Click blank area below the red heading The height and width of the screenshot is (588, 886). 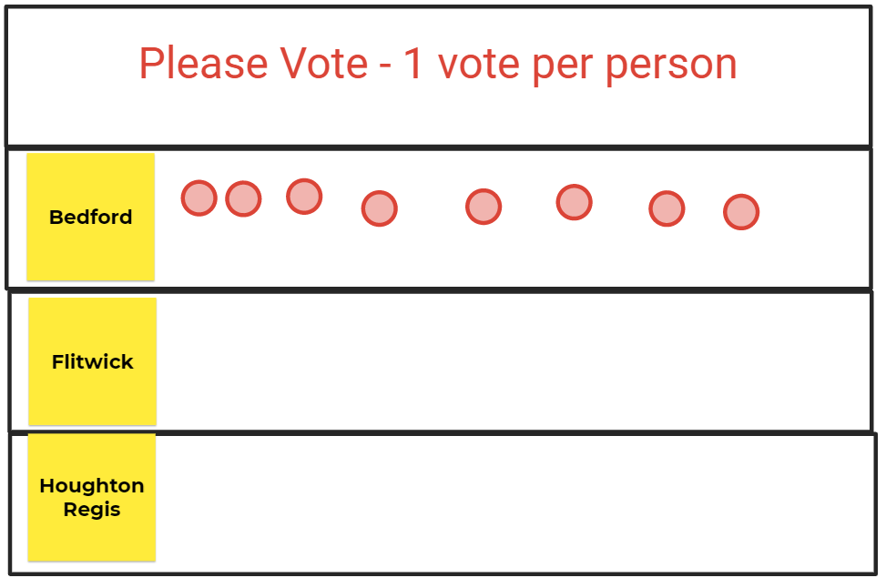tap(438, 116)
